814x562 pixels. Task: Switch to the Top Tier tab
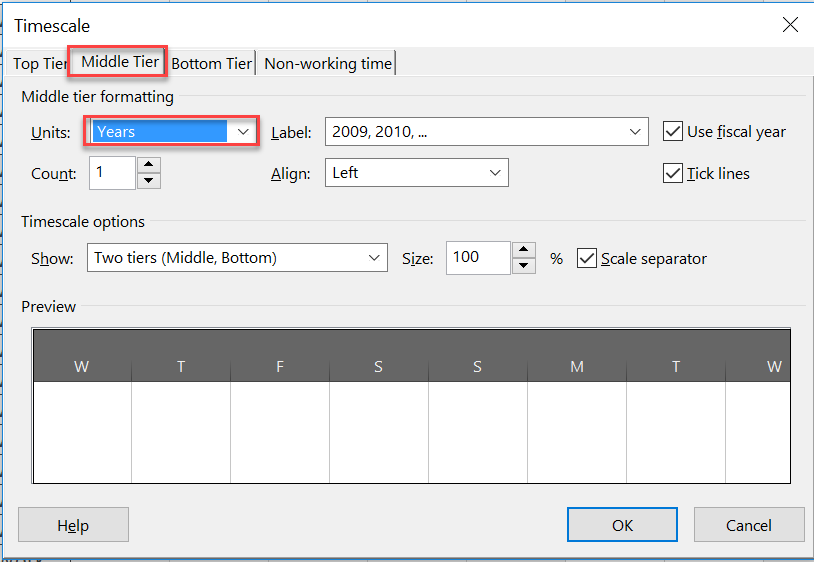[x=40, y=64]
